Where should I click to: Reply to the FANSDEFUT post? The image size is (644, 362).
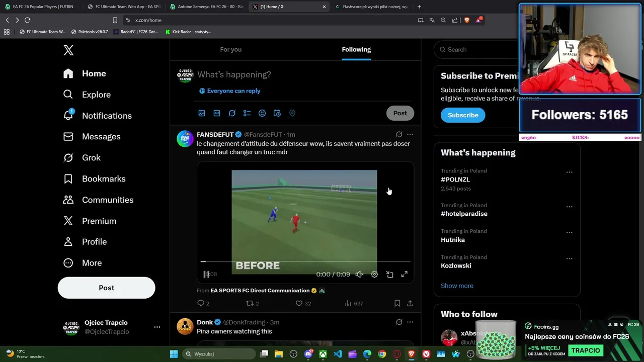[203, 303]
